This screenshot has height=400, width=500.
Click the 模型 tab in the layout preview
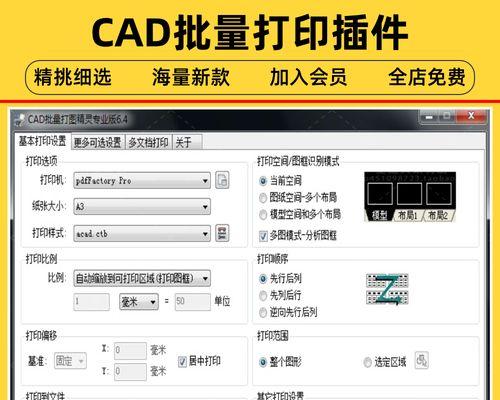click(379, 216)
